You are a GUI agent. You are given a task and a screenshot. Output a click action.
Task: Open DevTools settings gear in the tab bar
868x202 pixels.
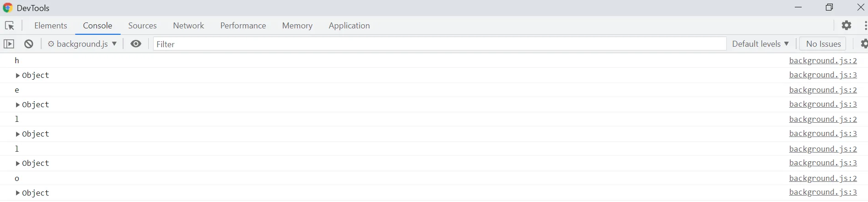[x=846, y=26]
